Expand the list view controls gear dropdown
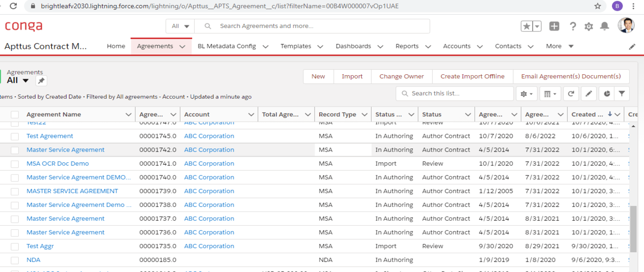This screenshot has width=644, height=272. tap(526, 94)
